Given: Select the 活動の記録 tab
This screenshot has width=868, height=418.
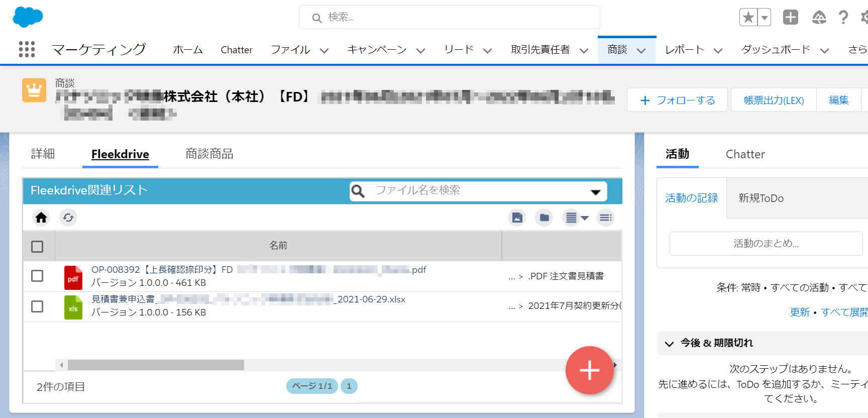Looking at the screenshot, I should 692,198.
